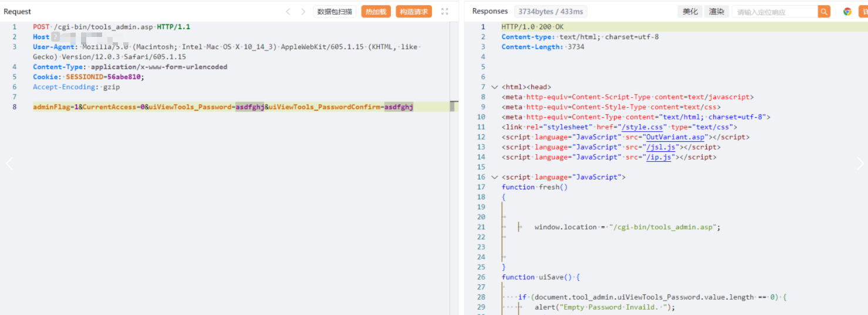The image size is (868, 315).
Task: Click the 渲染 render button
Action: [716, 11]
